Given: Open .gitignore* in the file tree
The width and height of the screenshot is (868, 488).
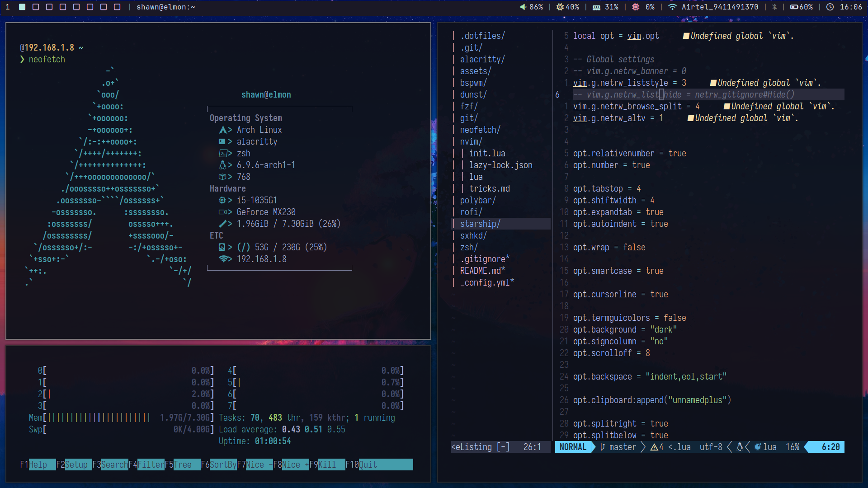Looking at the screenshot, I should [485, 259].
